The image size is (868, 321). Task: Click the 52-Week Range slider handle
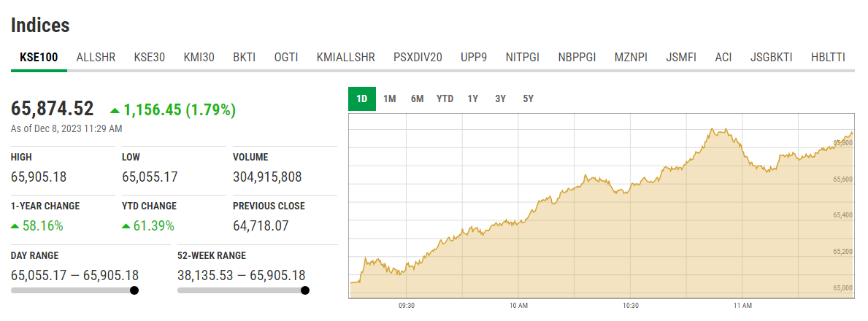point(305,290)
